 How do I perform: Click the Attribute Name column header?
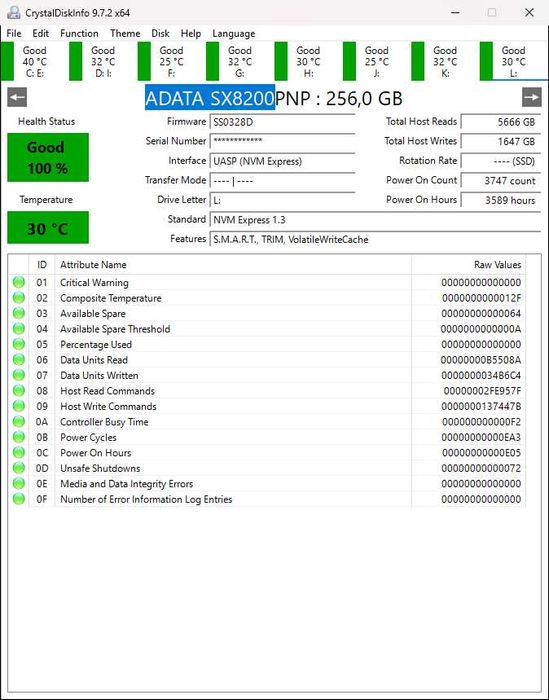233,265
